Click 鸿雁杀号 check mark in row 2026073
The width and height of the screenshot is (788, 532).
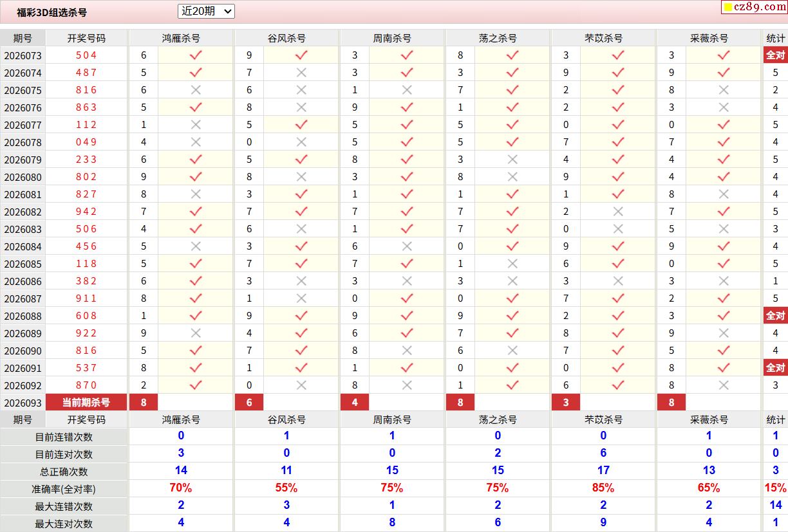[x=196, y=55]
